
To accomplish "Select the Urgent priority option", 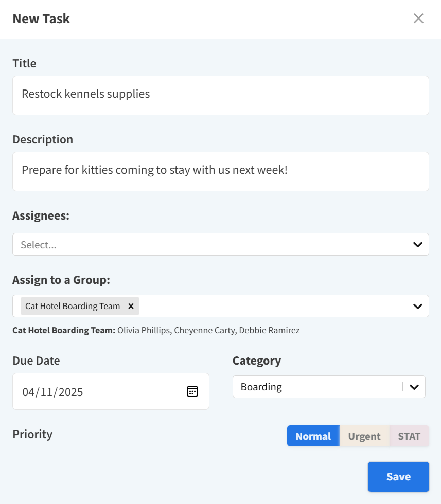I will tap(364, 436).
